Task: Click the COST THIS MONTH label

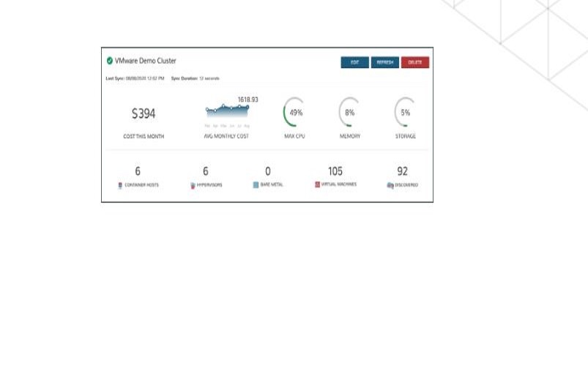Action: click(x=144, y=136)
